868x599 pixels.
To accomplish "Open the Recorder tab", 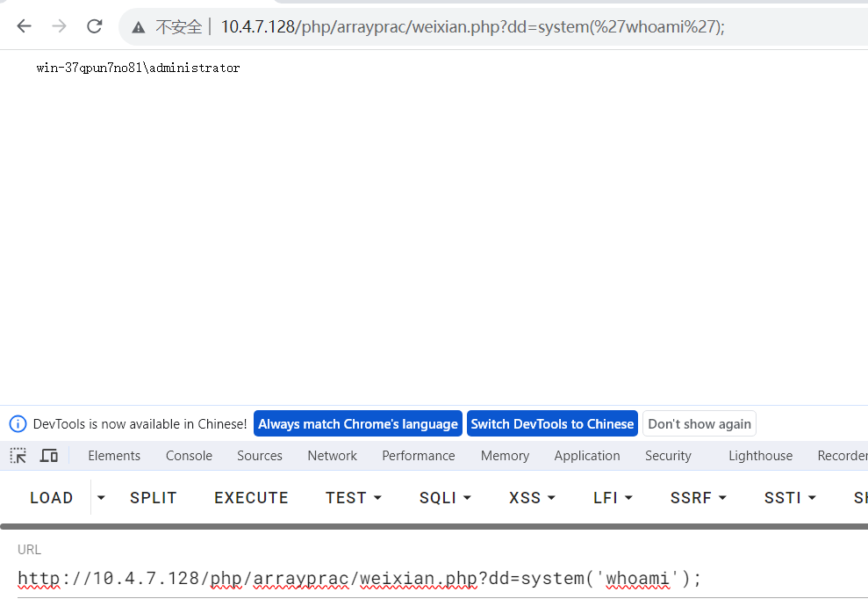I will click(843, 456).
